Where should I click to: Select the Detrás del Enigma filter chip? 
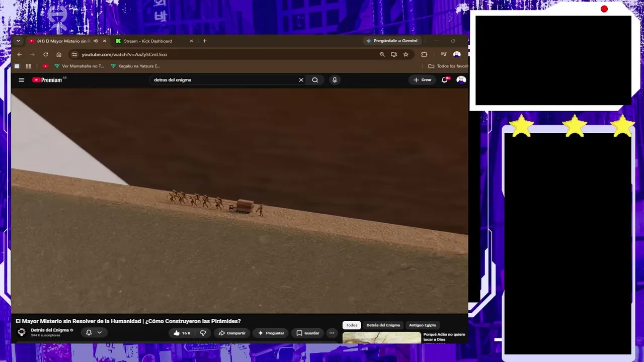click(x=383, y=325)
